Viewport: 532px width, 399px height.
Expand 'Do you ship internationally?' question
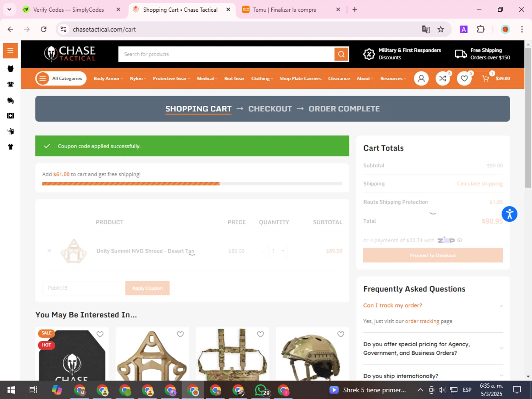point(433,376)
